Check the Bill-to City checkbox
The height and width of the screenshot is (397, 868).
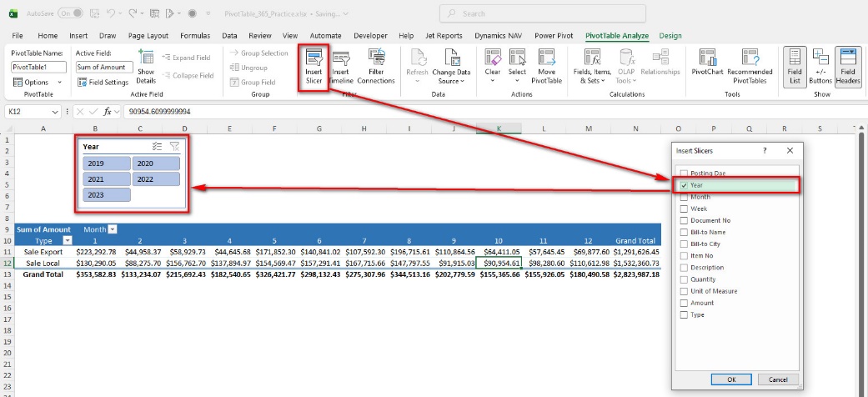(685, 244)
